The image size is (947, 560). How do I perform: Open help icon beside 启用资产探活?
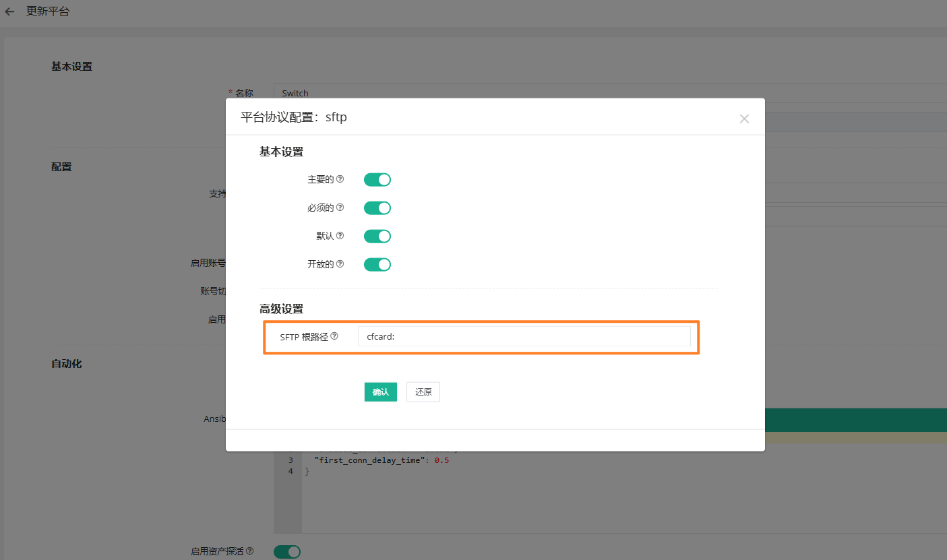250,551
